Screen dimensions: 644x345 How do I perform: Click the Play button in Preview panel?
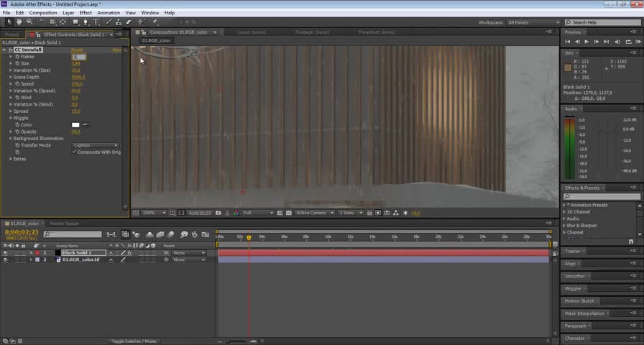[x=586, y=42]
